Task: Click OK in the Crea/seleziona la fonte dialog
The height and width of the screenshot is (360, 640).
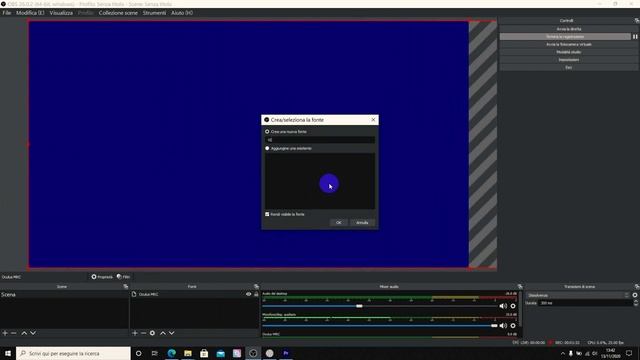Action: [338, 222]
